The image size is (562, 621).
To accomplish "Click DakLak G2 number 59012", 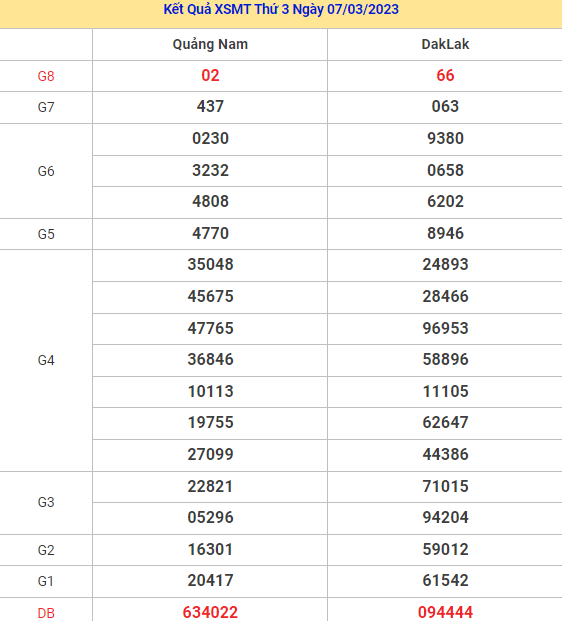I will pos(445,549).
